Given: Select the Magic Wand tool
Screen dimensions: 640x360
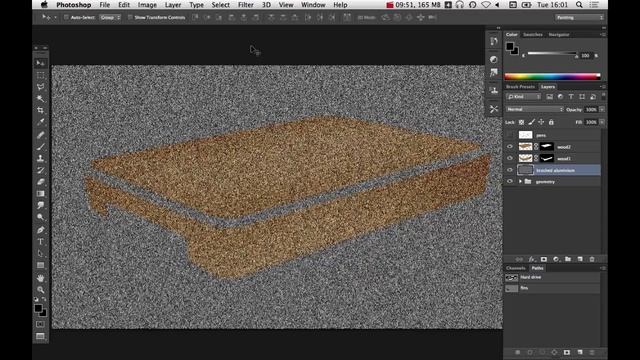Looking at the screenshot, I should pyautogui.click(x=40, y=99).
